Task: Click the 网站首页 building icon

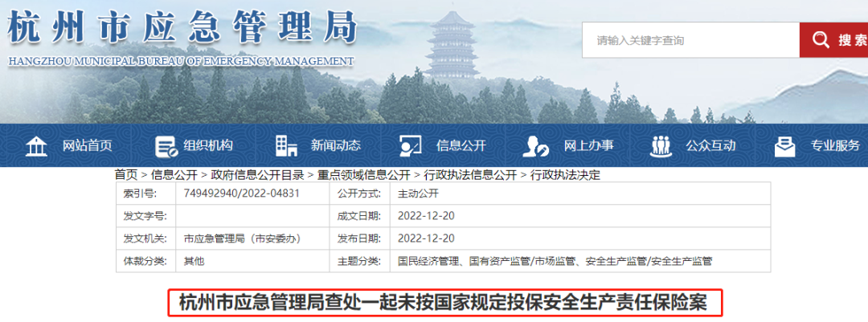Action: (36, 146)
